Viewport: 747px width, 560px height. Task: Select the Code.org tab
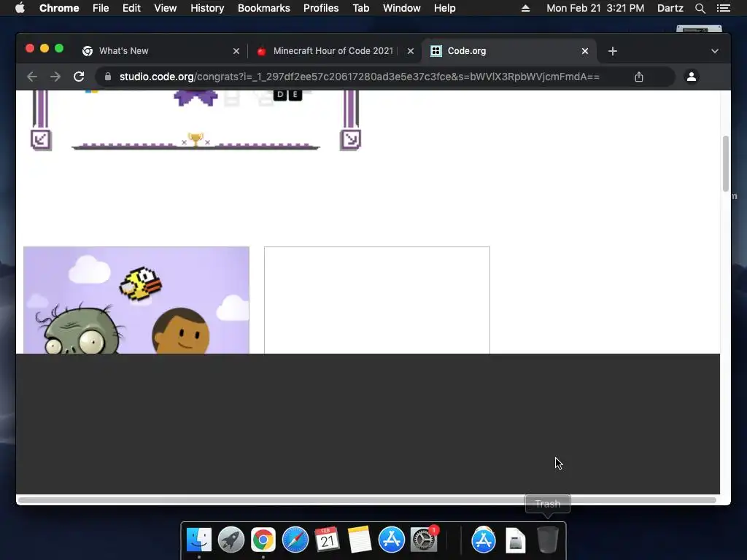click(508, 51)
